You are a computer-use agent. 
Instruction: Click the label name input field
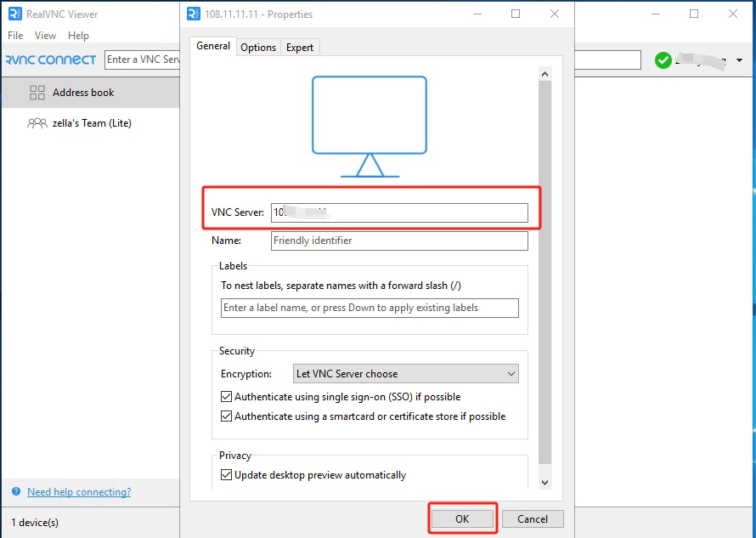tap(370, 308)
